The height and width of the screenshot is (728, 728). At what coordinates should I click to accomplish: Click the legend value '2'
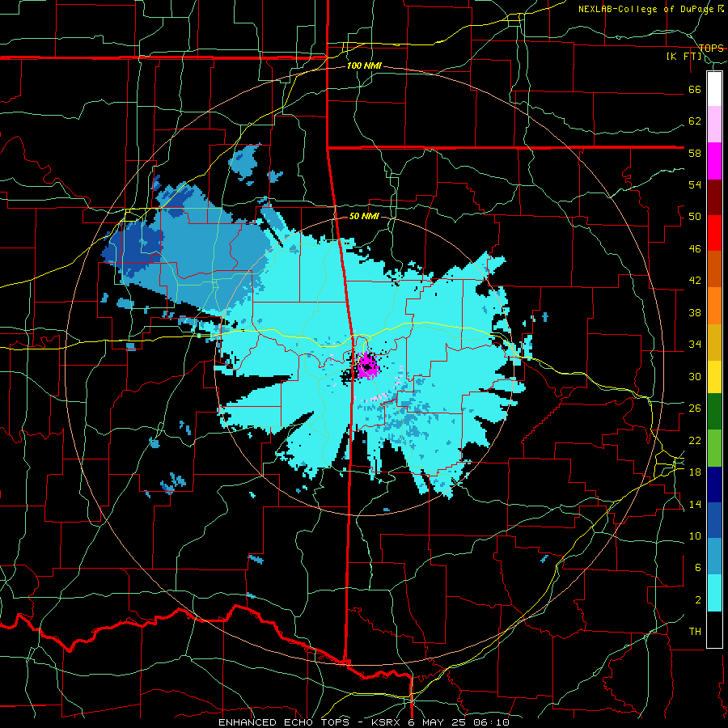697,600
